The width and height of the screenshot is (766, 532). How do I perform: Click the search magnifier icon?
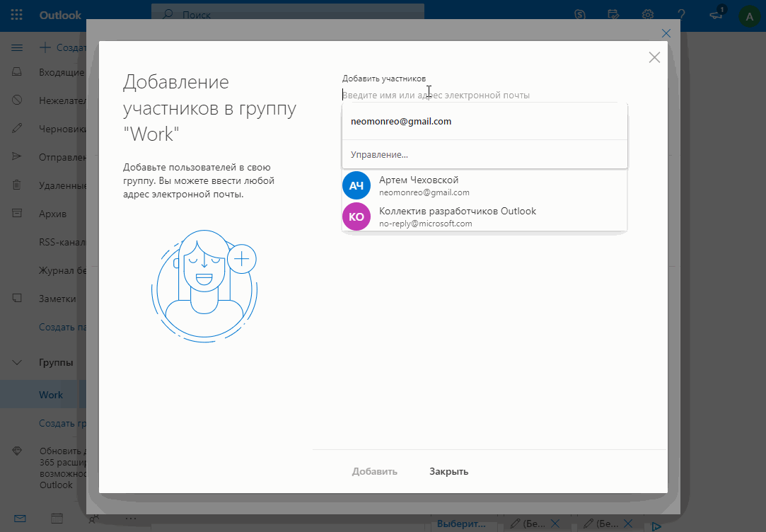(168, 14)
